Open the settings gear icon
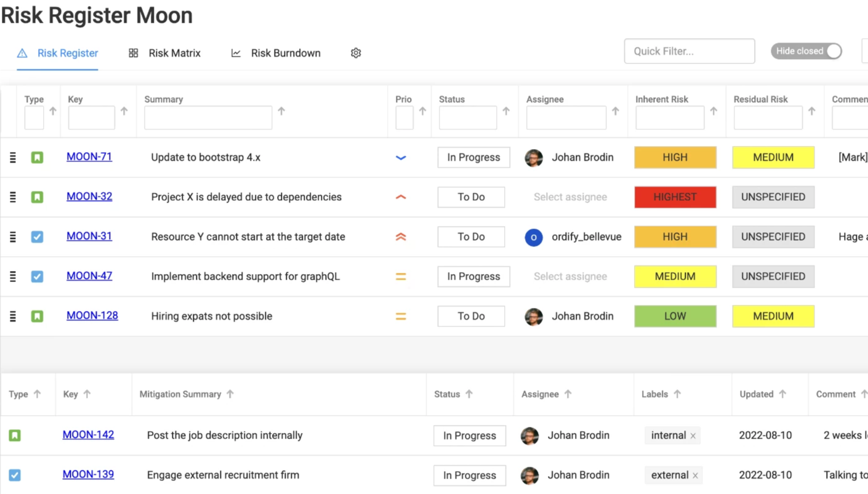The height and width of the screenshot is (494, 868). click(356, 53)
